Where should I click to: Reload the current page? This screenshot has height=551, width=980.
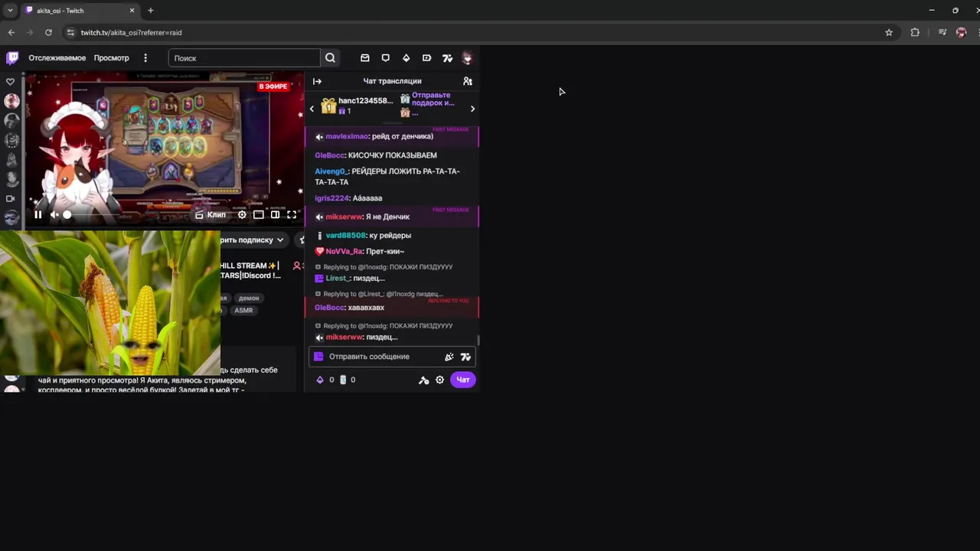48,32
